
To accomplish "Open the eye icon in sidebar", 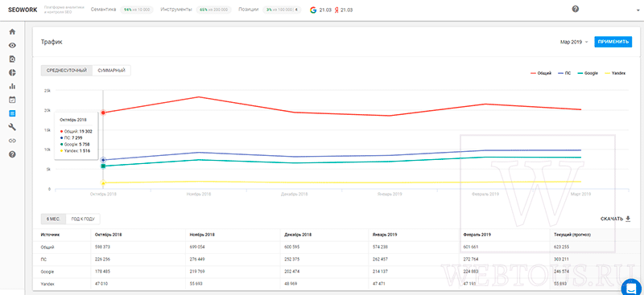I will tap(12, 45).
